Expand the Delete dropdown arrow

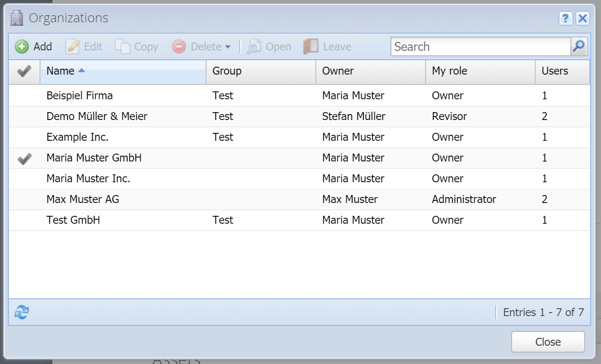pos(227,47)
